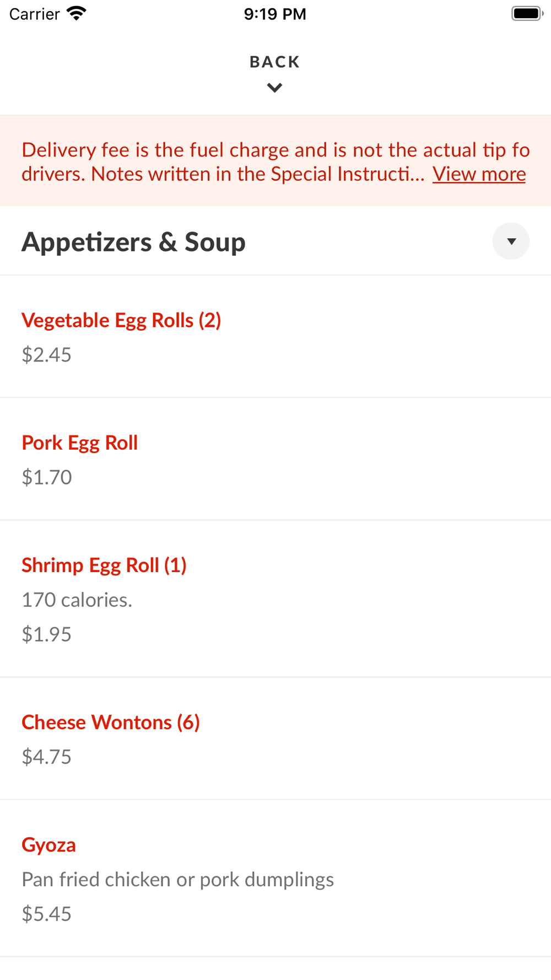Tap the $1.95 Shrimp Egg Roll price
The image size is (551, 980).
click(47, 634)
